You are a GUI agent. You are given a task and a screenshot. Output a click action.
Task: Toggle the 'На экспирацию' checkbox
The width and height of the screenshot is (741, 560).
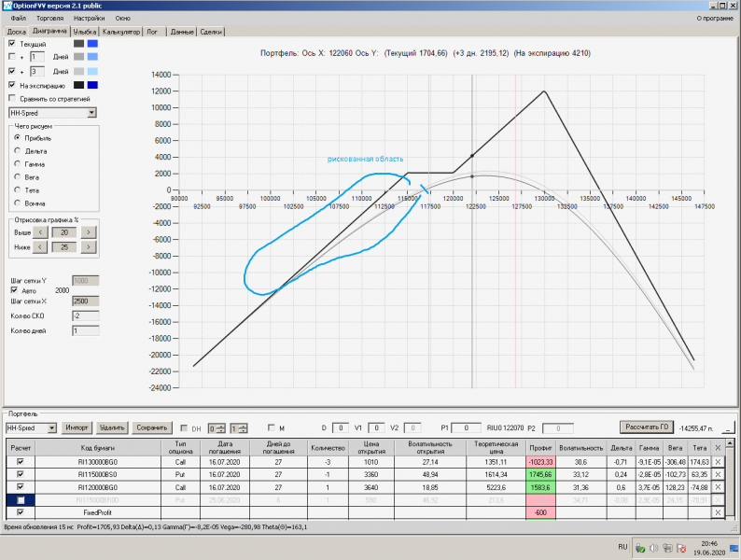12,85
